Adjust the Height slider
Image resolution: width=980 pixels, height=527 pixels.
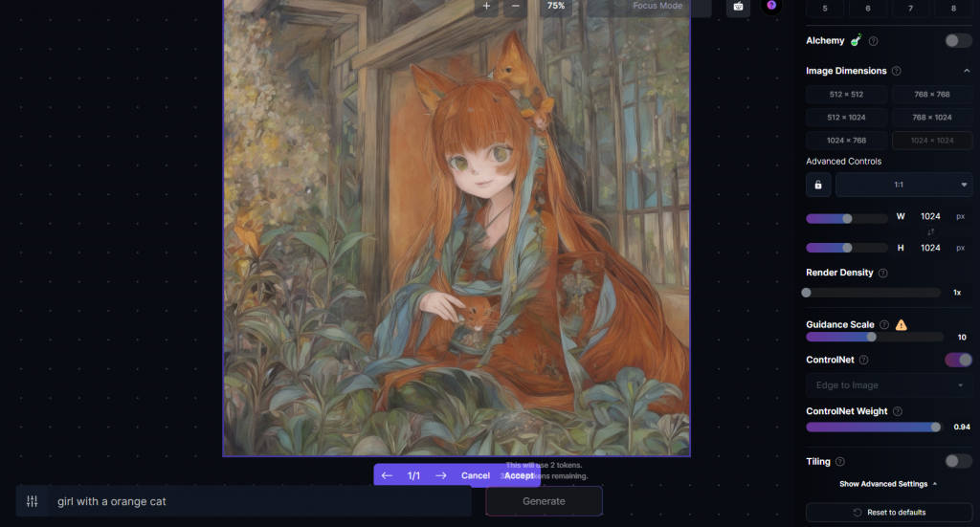[847, 248]
